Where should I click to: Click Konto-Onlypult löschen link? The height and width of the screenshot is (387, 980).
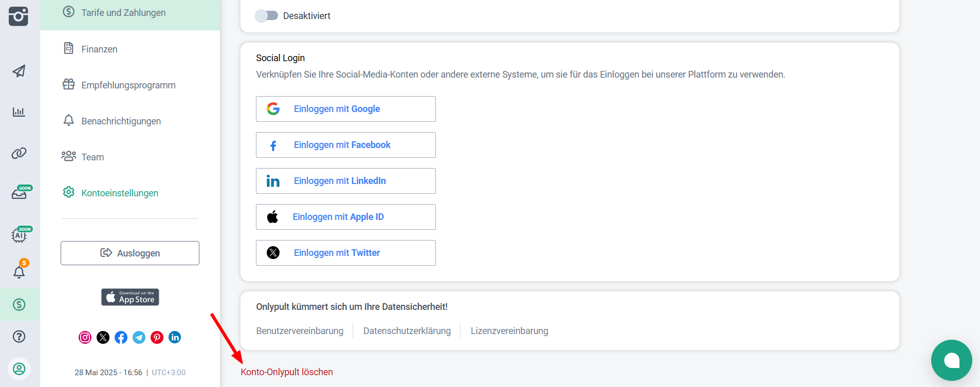[287, 372]
